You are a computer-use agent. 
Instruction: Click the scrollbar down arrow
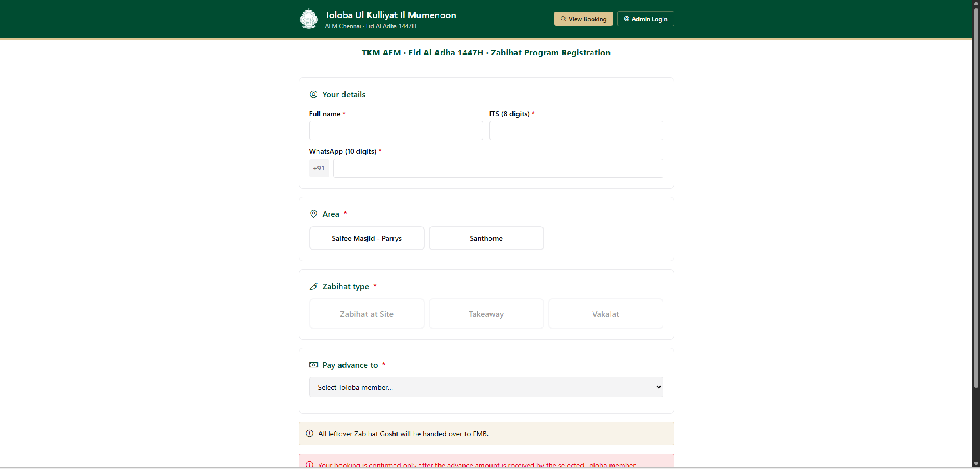tap(976, 464)
